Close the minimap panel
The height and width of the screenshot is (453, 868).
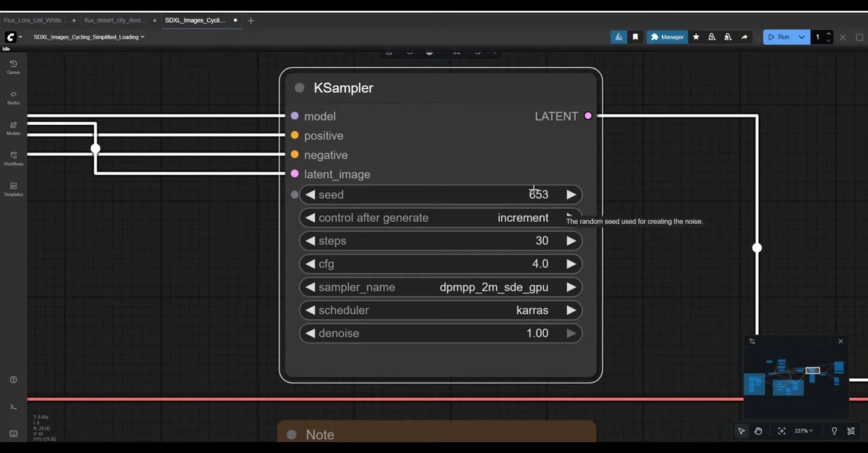840,341
